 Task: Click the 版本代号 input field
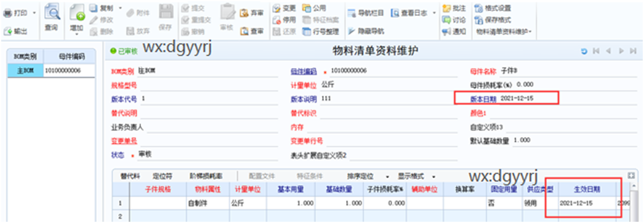pyautogui.click(x=209, y=99)
